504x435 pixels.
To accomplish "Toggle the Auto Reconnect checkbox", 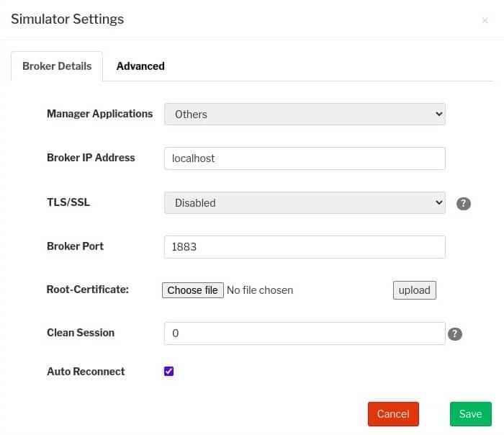I will [x=168, y=371].
